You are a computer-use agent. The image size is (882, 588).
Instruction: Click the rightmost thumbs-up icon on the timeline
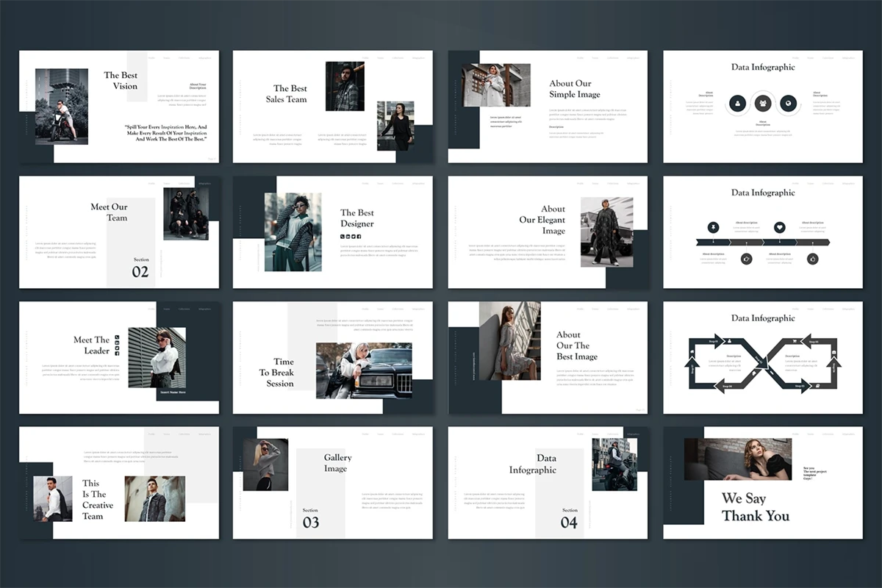[x=812, y=259]
